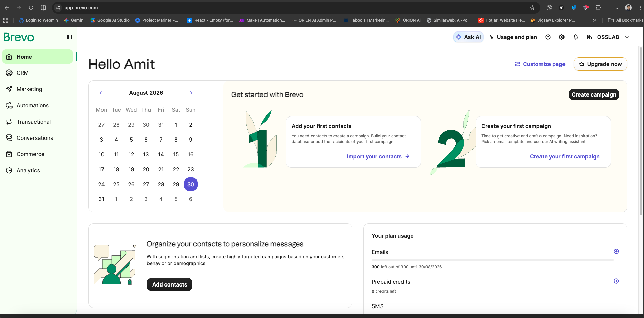Show hidden bookmarks with double chevron
The width and height of the screenshot is (644, 318).
594,20
